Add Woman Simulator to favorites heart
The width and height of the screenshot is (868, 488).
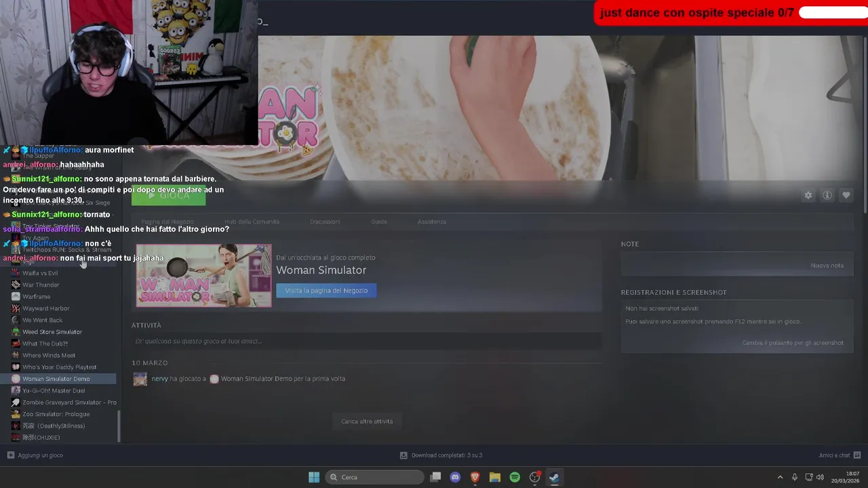pyautogui.click(x=846, y=195)
